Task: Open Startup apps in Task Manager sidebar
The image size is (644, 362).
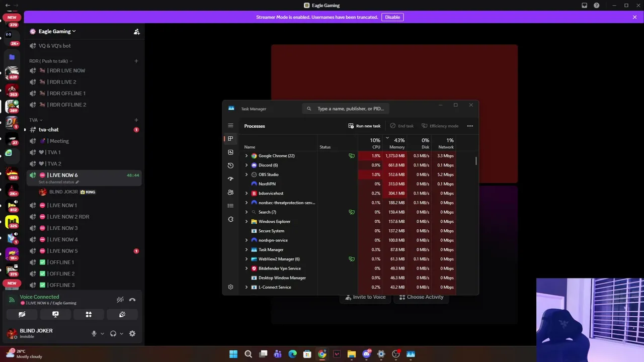Action: (x=230, y=178)
